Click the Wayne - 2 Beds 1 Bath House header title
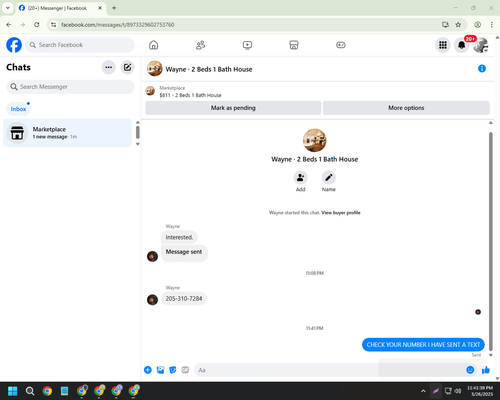The height and width of the screenshot is (400, 500). click(x=209, y=69)
